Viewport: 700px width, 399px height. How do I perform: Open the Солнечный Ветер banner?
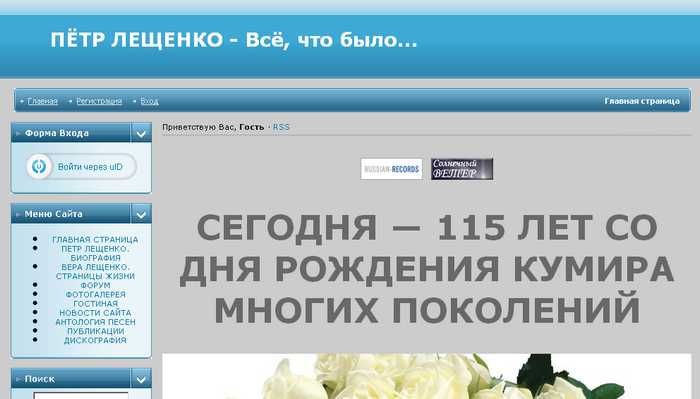click(x=462, y=169)
